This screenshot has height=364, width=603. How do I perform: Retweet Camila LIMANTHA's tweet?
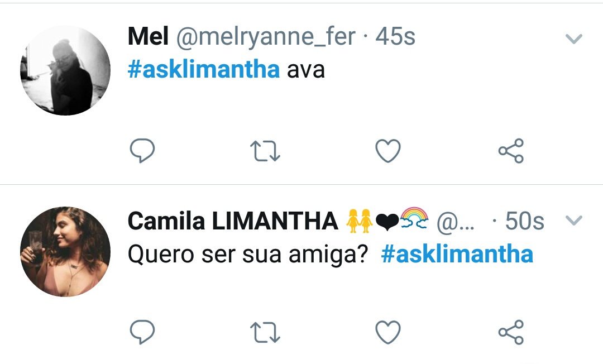point(265,332)
